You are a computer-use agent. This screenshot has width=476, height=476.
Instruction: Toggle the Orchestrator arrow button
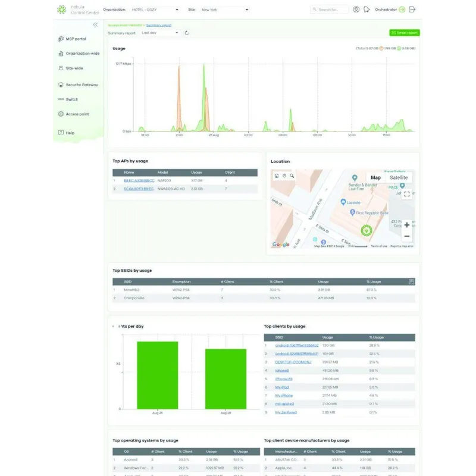pyautogui.click(x=402, y=10)
